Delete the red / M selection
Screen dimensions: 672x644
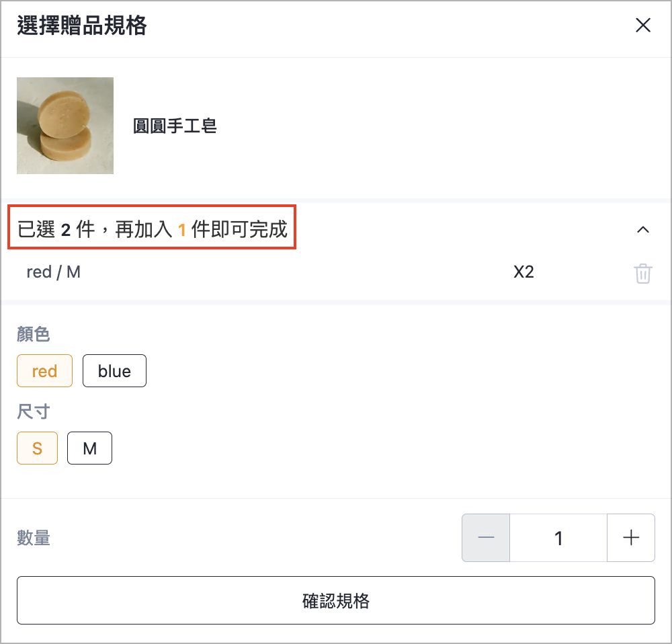643,273
